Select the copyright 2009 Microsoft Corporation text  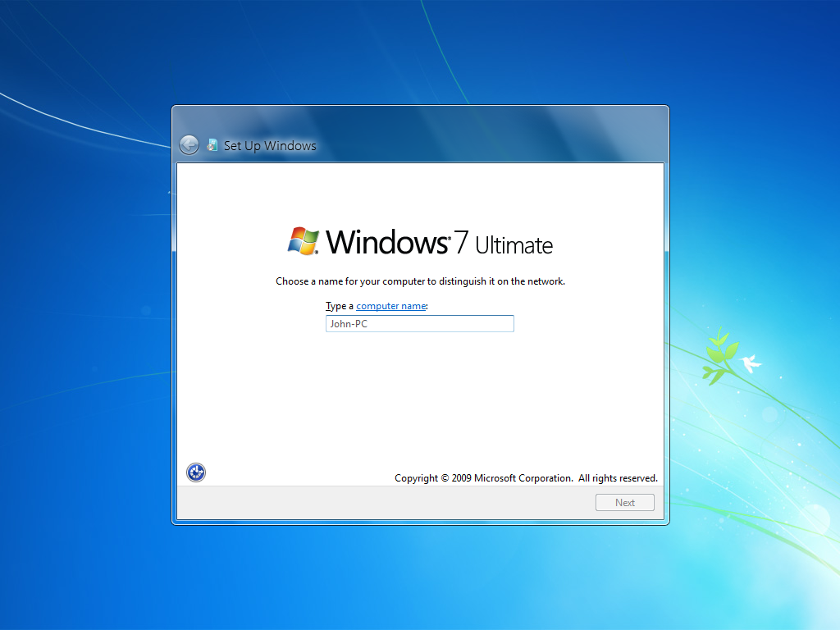coord(526,478)
